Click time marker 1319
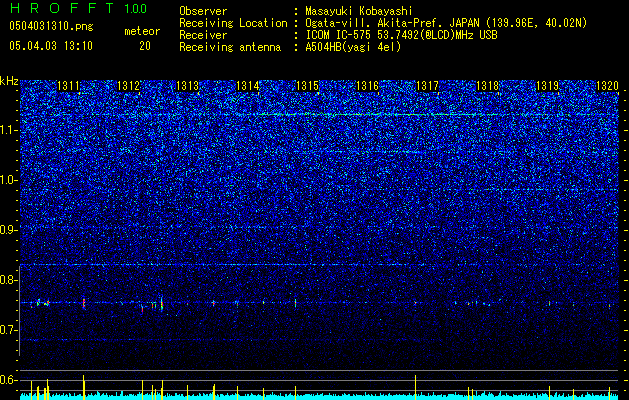Screen dimensions: 629x400 coord(548,86)
